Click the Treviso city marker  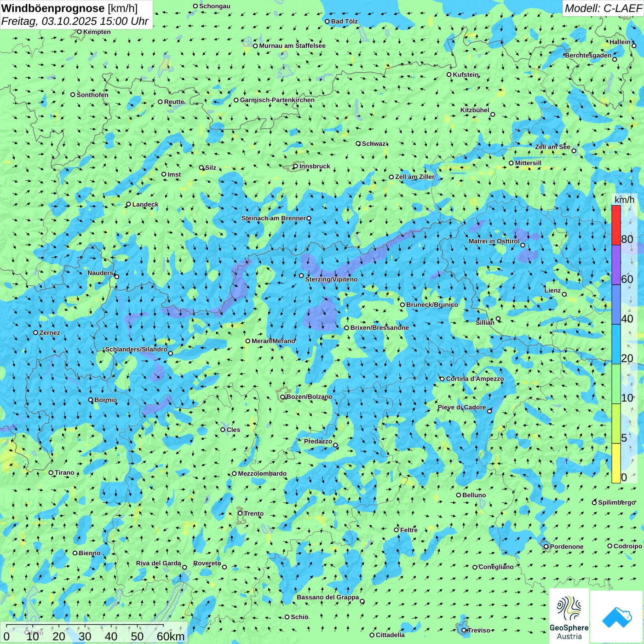click(x=464, y=630)
